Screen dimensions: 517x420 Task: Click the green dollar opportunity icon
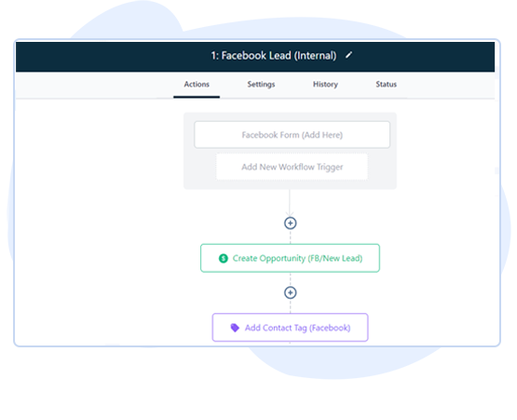[x=224, y=258]
